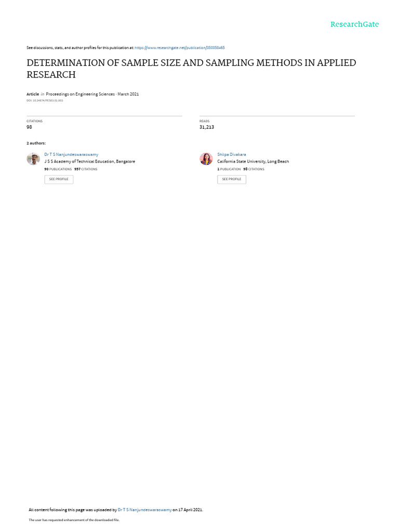The width and height of the screenshot is (399, 532).
Task: Open Dr T S Nanjundeswaraswamy author name link
Action: (71, 154)
